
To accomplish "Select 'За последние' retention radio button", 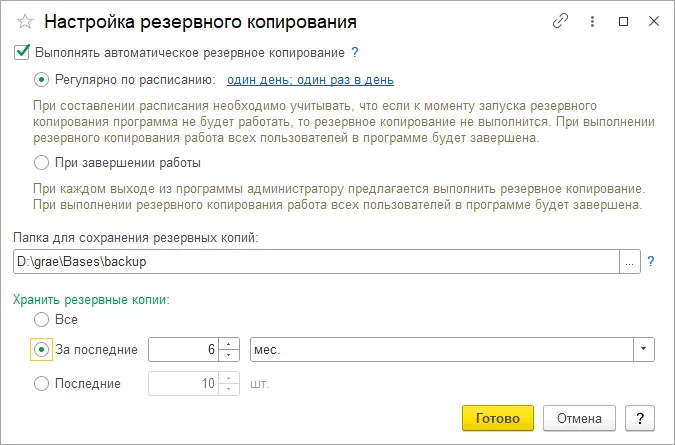I will [41, 349].
